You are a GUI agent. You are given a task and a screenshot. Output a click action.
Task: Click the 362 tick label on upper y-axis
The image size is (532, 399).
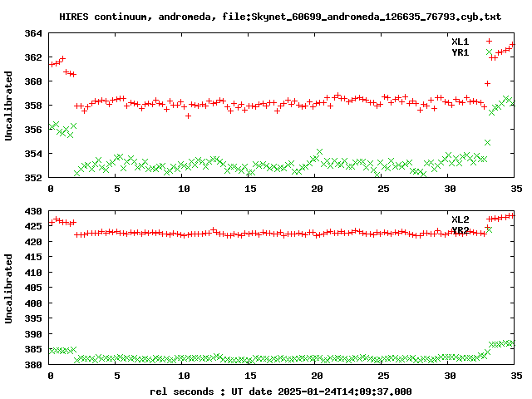(x=33, y=57)
